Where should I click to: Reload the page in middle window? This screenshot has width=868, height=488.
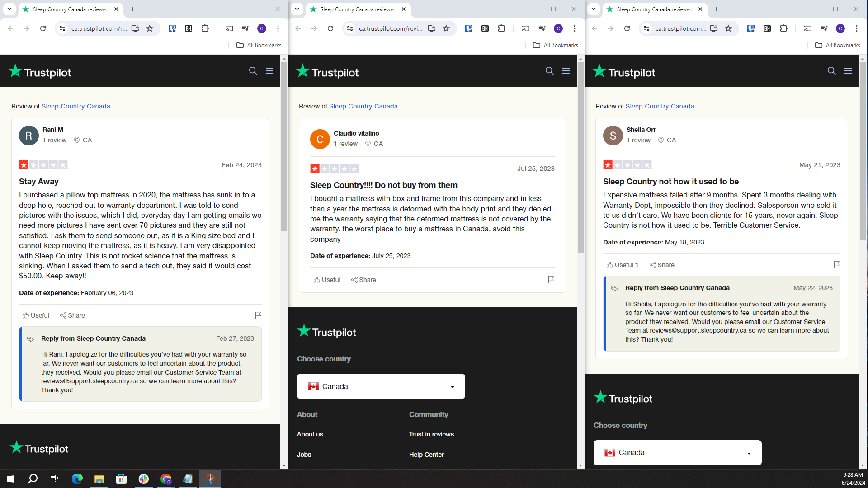(x=330, y=28)
